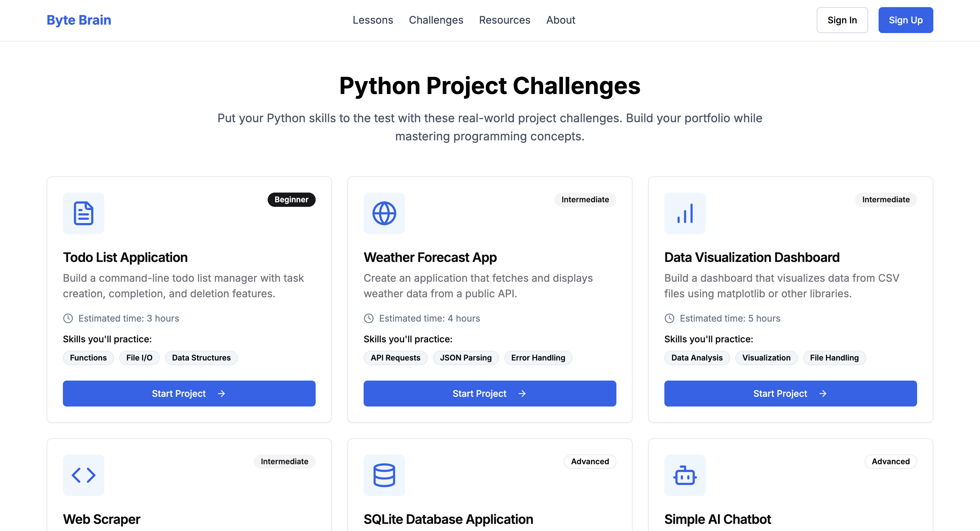Click the robot icon on AI Chatbot card

684,475
